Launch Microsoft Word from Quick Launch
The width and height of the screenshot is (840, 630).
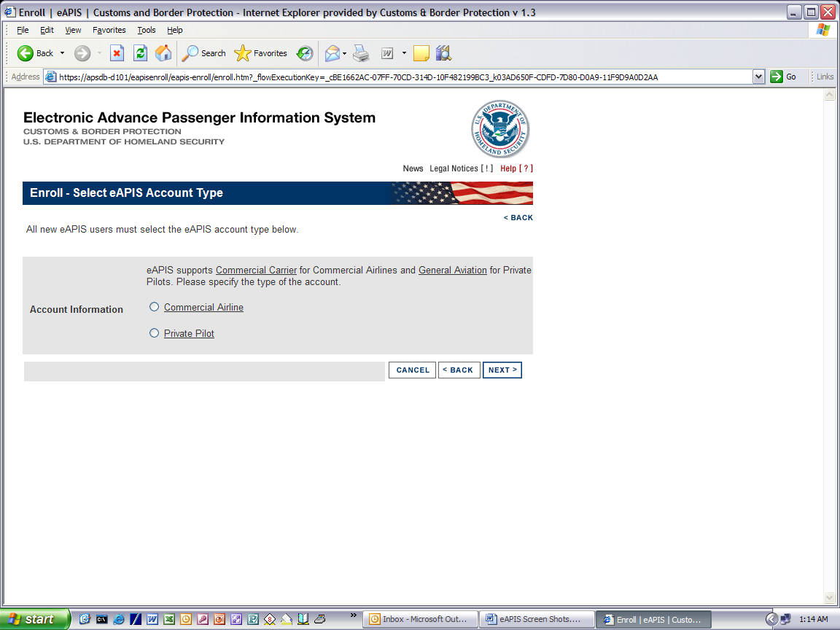(152, 619)
